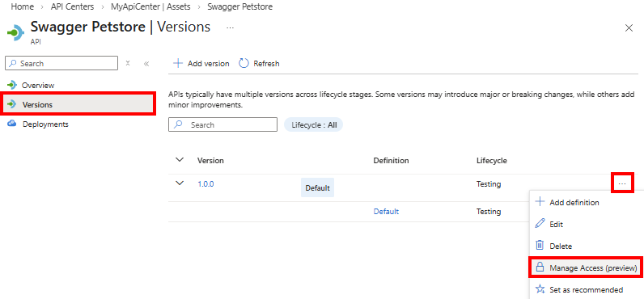Click the pencil Edit icon
This screenshot has width=644, height=299.
pyautogui.click(x=540, y=225)
